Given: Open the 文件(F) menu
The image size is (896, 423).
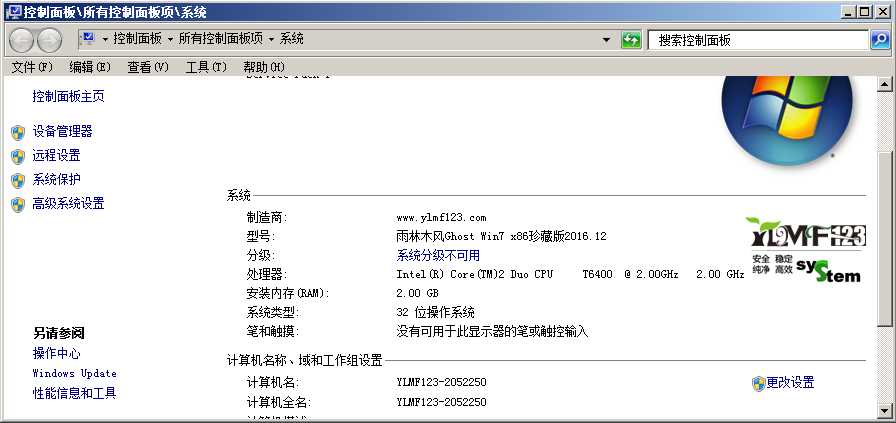Looking at the screenshot, I should click(x=32, y=67).
